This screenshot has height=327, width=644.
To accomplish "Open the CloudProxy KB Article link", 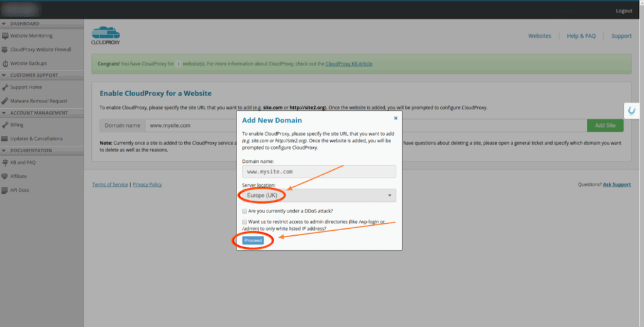I will (348, 64).
